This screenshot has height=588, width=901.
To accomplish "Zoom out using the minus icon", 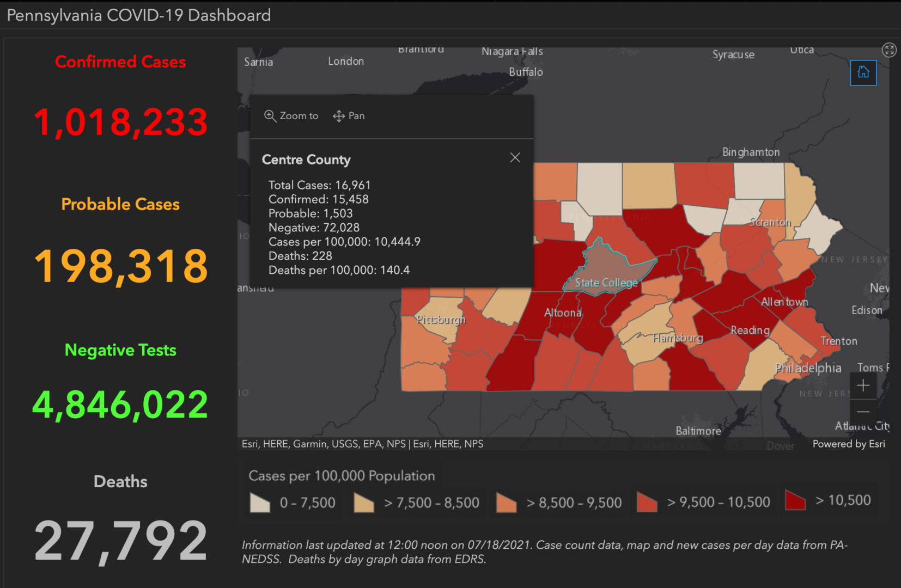I will click(863, 412).
